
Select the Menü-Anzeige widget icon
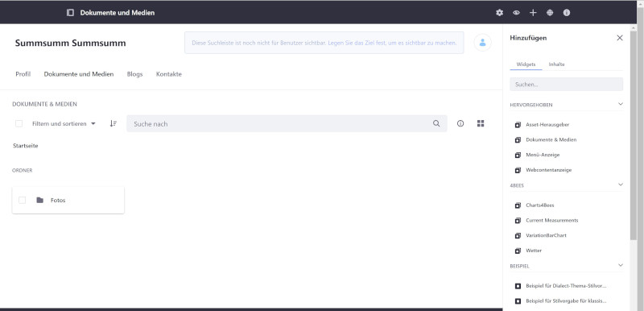(518, 155)
